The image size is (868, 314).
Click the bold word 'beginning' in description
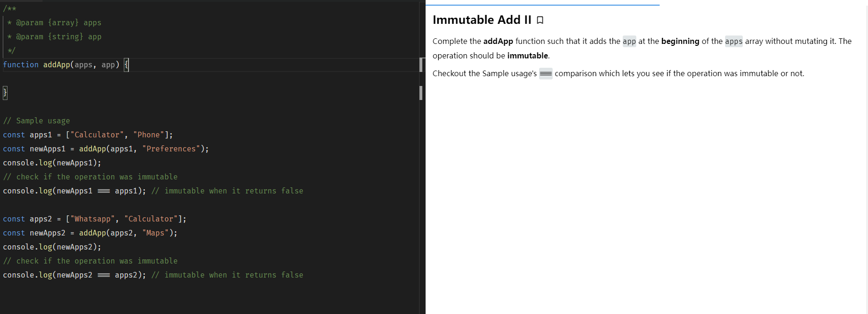(680, 41)
